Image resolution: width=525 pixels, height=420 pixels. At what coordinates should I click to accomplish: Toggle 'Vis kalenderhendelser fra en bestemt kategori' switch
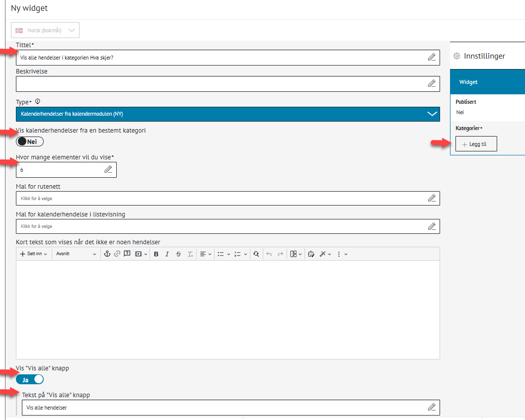30,141
